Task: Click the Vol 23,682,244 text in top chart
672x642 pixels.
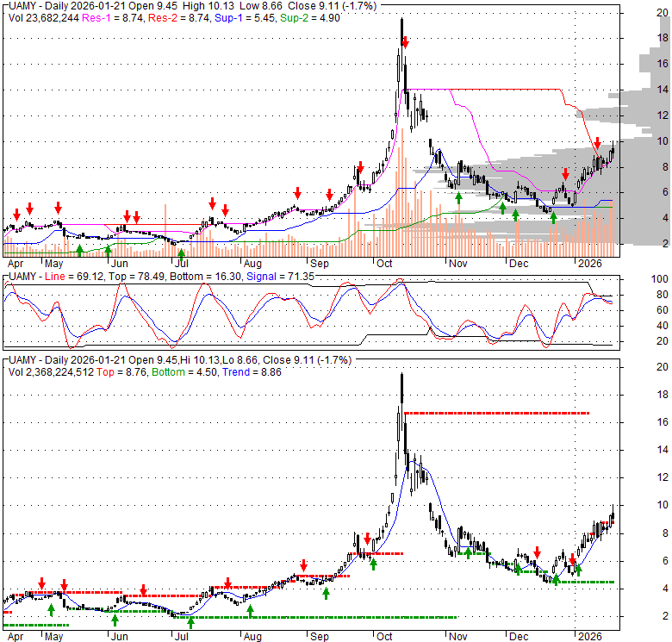Action: tap(44, 18)
